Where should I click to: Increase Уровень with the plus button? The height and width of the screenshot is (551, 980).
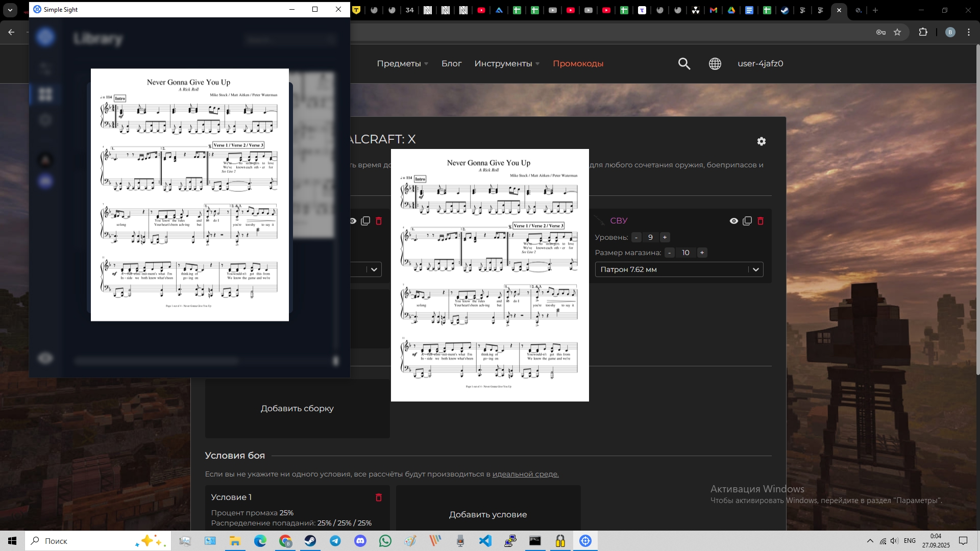[x=665, y=237]
